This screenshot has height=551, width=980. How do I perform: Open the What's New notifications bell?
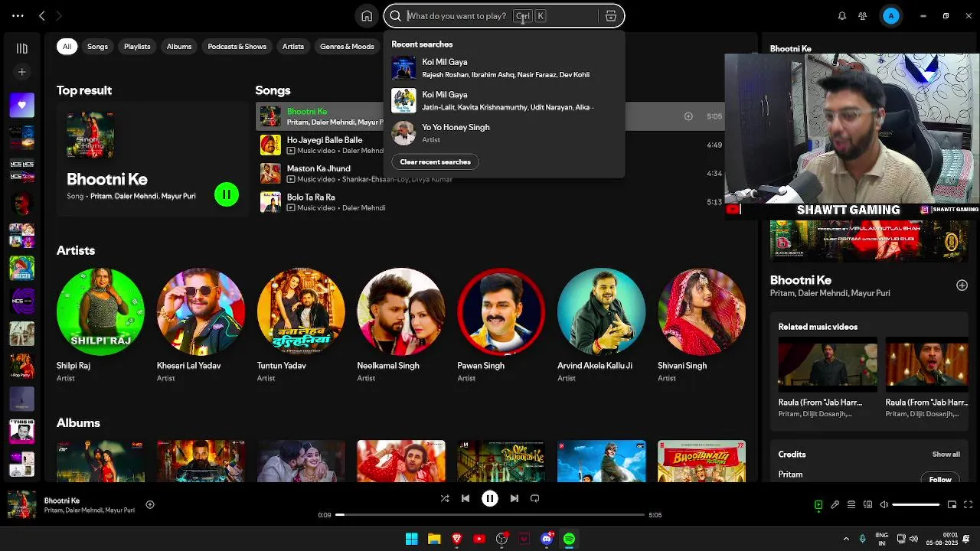click(842, 16)
